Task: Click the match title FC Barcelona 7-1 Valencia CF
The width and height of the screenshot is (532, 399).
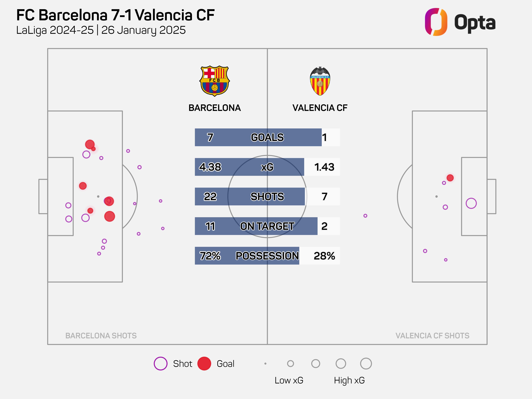Action: click(115, 15)
